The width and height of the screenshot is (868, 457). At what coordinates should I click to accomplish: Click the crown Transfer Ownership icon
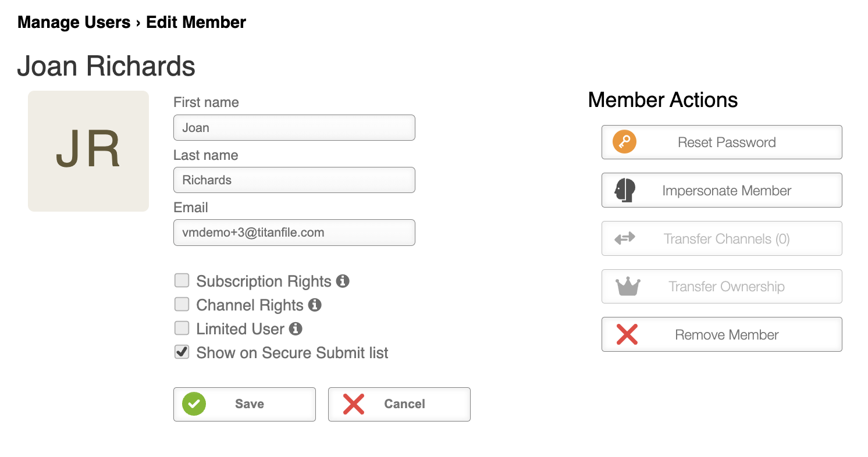[628, 287]
